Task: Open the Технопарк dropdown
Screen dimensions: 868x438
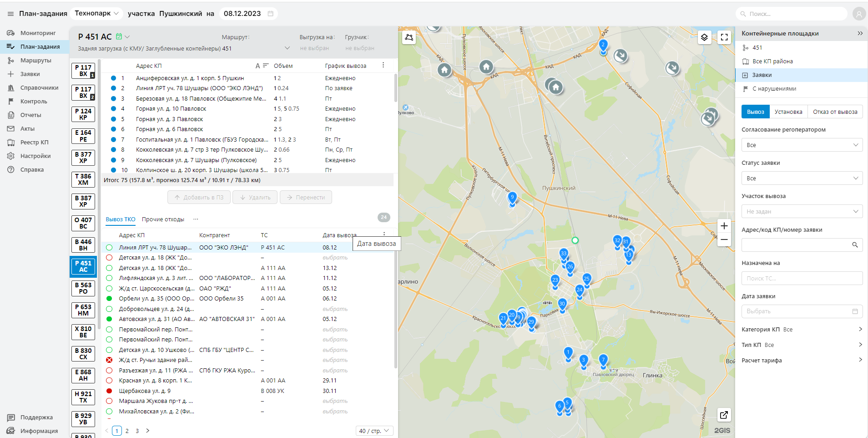Action: [97, 13]
